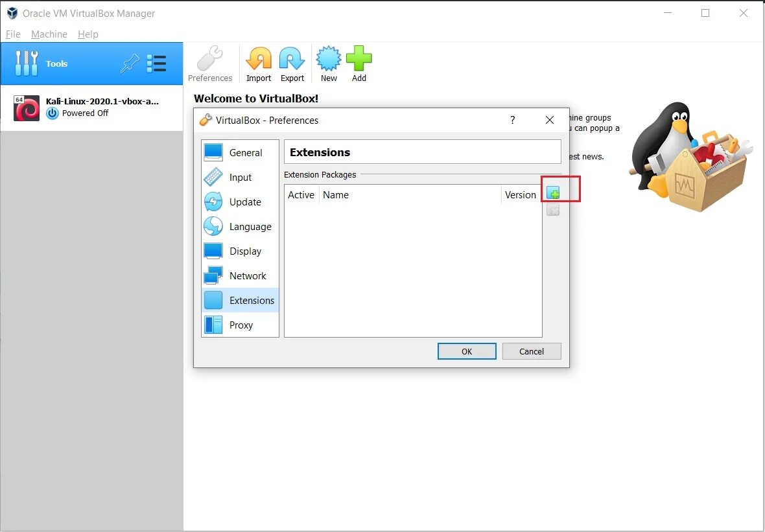Image resolution: width=765 pixels, height=532 pixels.
Task: Select Kali-Linux-2020.1 virtual machine entry
Action: click(91, 108)
